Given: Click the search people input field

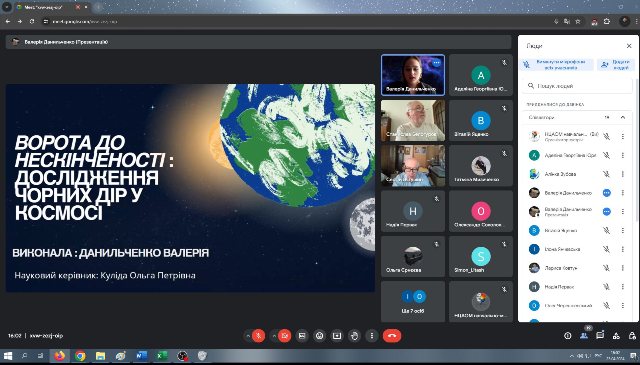Looking at the screenshot, I should click(577, 86).
